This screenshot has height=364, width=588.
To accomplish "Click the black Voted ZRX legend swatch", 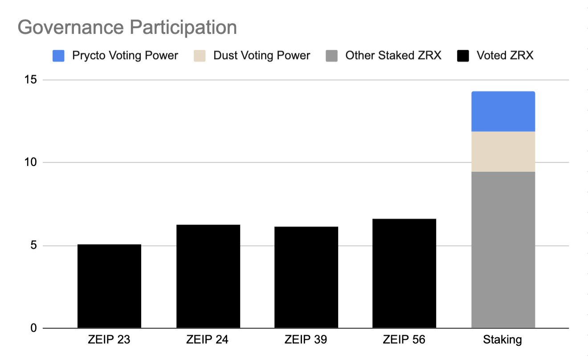I will [463, 56].
